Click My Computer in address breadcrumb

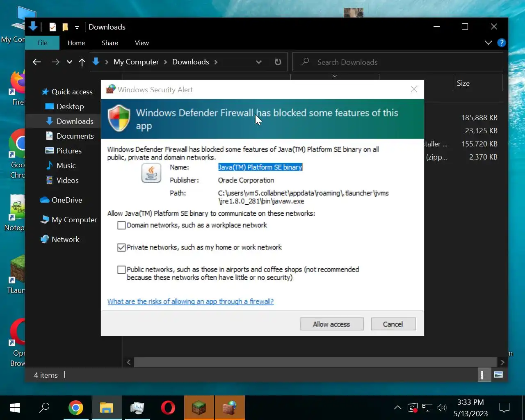(x=136, y=62)
